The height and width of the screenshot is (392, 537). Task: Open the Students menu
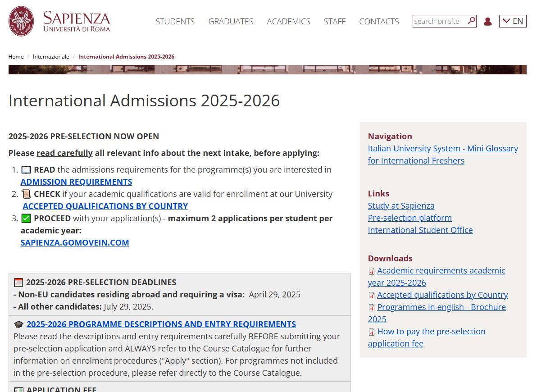[x=175, y=22]
